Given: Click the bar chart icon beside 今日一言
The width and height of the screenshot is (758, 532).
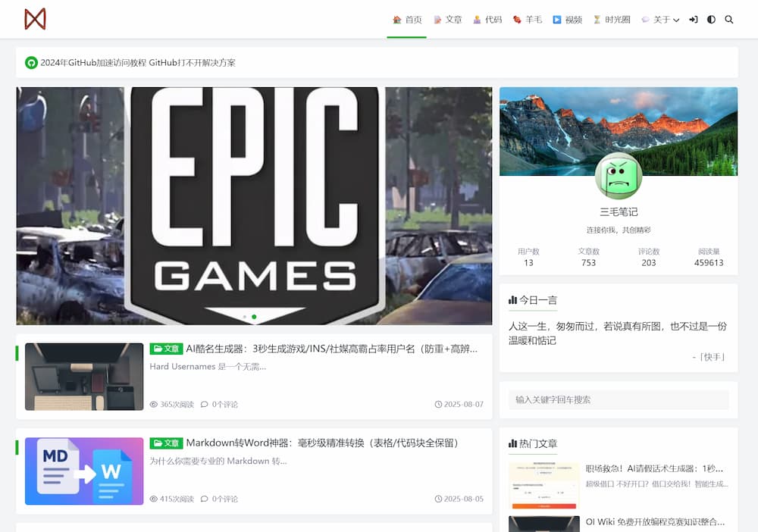Looking at the screenshot, I should pyautogui.click(x=514, y=299).
